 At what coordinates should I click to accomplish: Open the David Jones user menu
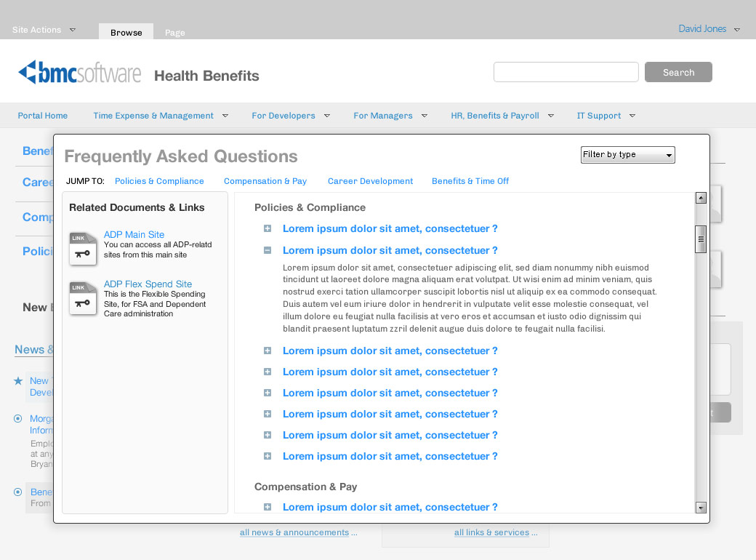[709, 29]
